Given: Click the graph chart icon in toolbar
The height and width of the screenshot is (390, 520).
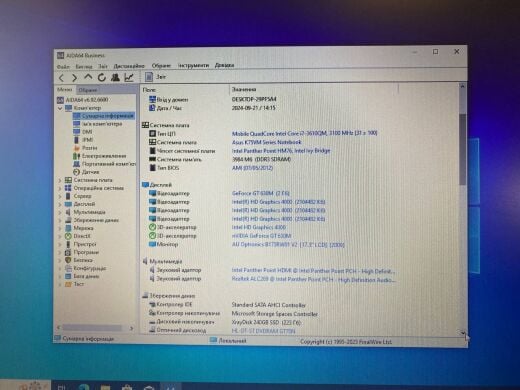Looking at the screenshot, I should [x=129, y=78].
